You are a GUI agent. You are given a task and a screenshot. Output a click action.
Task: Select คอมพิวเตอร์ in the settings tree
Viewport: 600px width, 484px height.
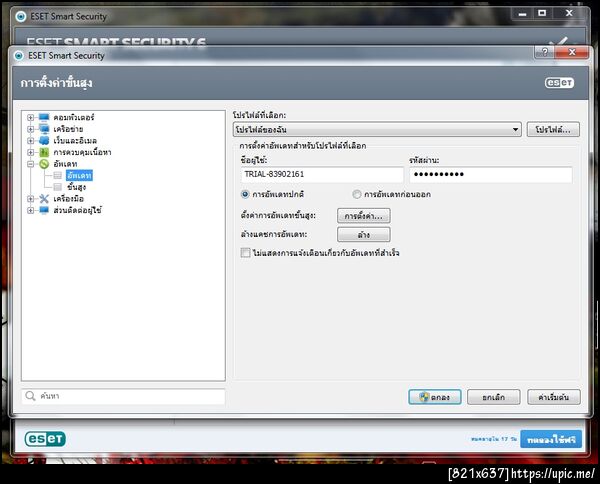pos(74,117)
